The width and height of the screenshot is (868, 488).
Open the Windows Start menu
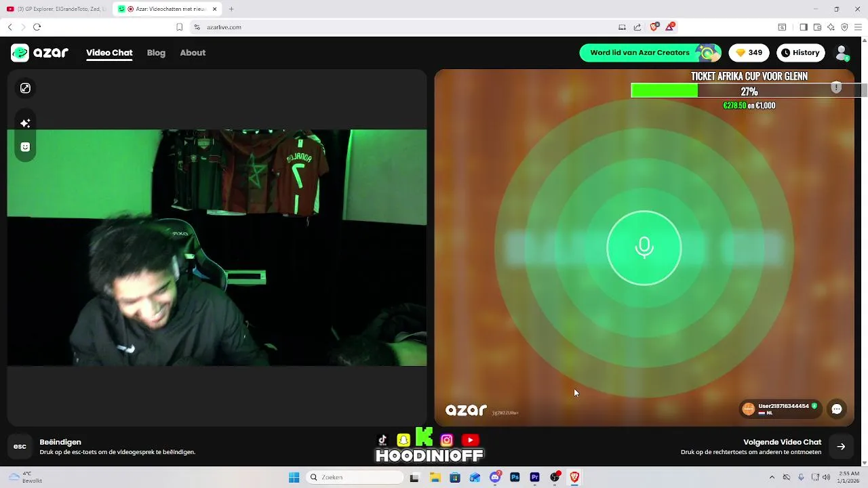point(294,477)
